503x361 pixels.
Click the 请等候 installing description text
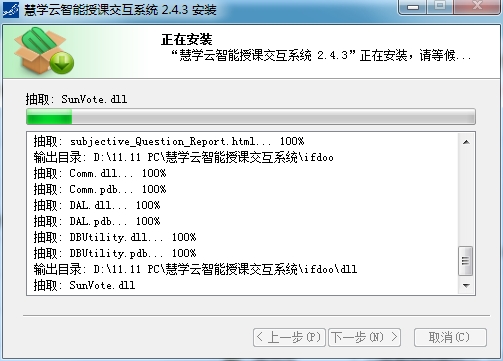[x=321, y=55]
